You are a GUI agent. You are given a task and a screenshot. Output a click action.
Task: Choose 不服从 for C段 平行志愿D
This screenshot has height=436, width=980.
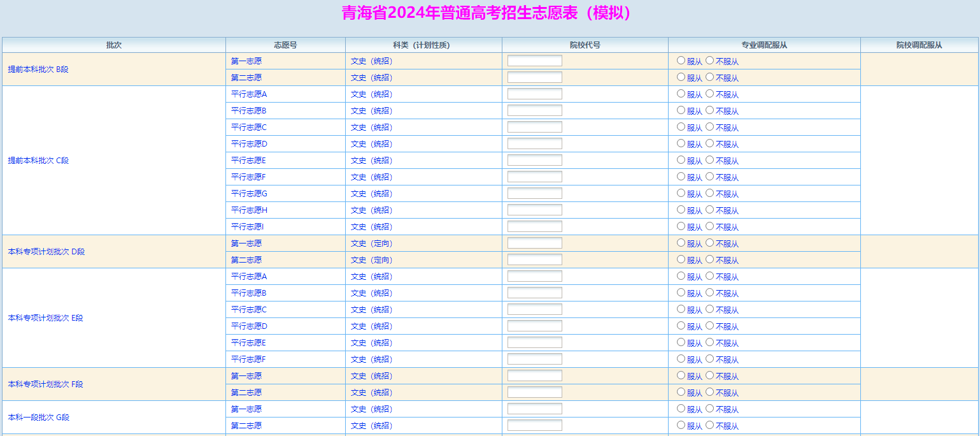pyautogui.click(x=709, y=143)
